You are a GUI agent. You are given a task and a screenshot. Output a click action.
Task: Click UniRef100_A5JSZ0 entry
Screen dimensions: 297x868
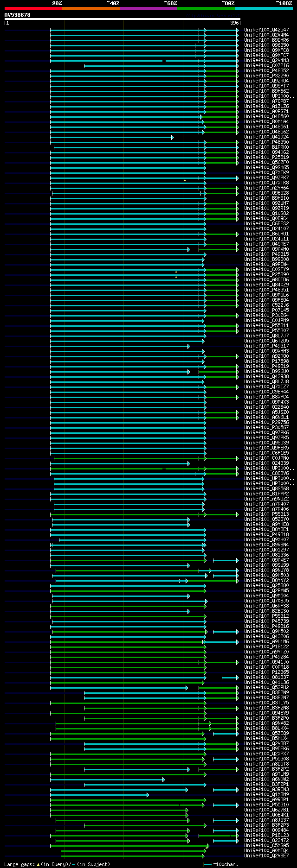coord(266,412)
